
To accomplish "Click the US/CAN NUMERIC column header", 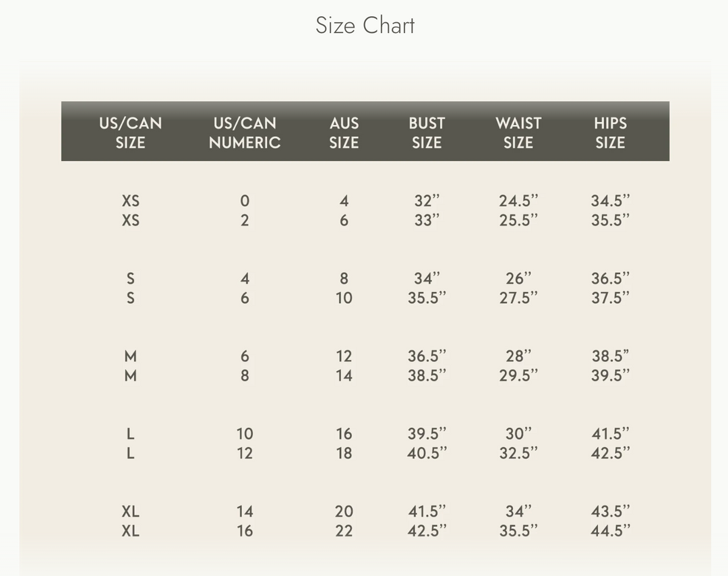I will [x=244, y=133].
